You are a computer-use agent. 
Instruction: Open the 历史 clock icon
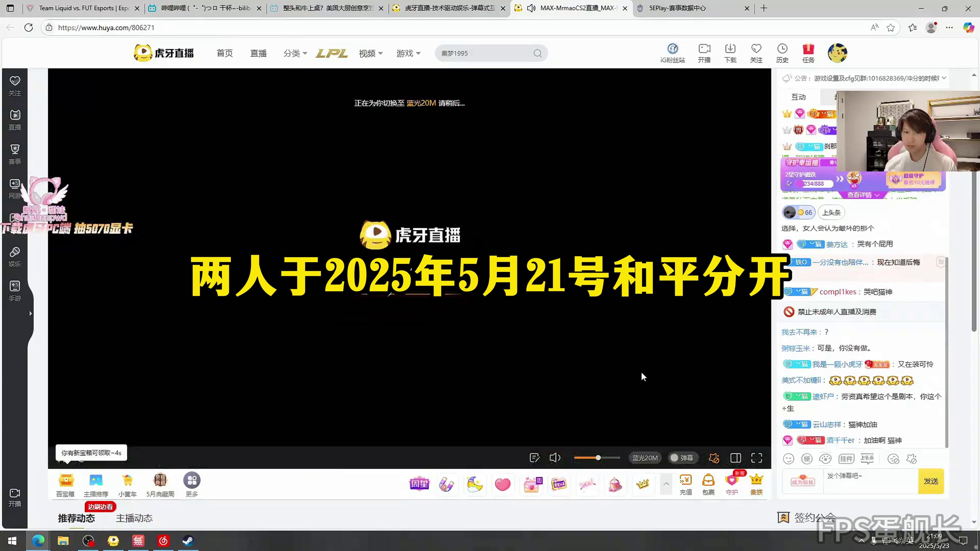pos(782,53)
